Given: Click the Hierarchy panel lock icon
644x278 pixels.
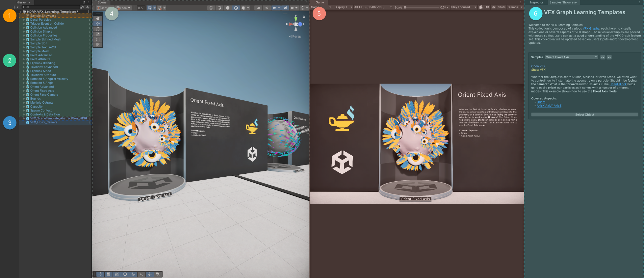Looking at the screenshot, I should (84, 2).
